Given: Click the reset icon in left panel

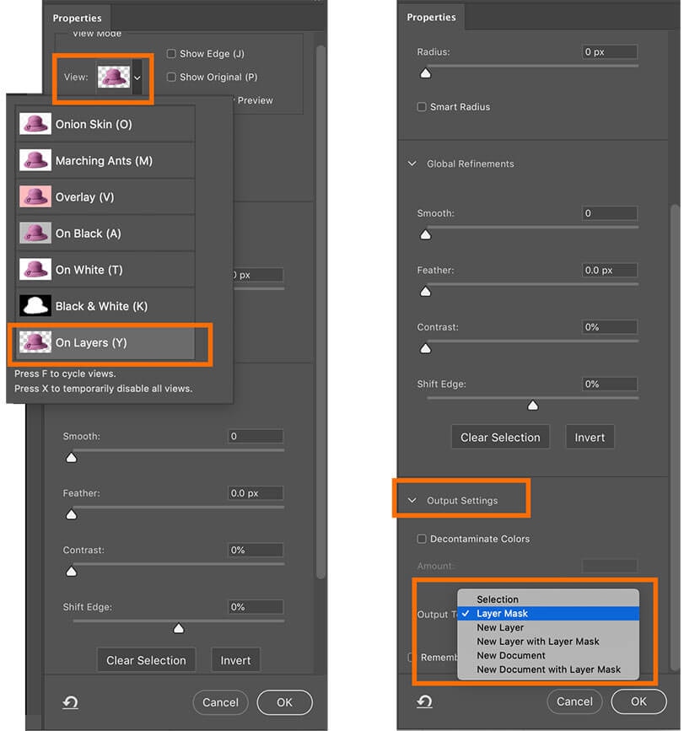Looking at the screenshot, I should pyautogui.click(x=70, y=702).
